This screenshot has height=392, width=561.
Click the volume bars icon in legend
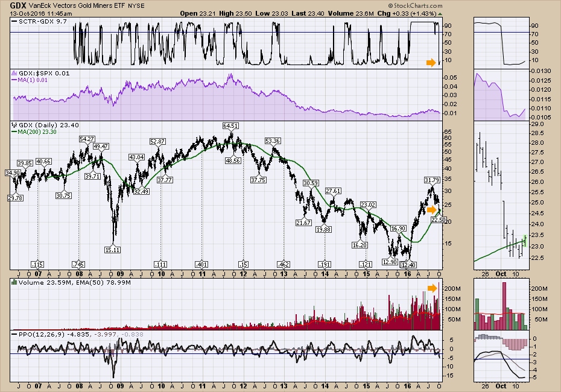14,282
